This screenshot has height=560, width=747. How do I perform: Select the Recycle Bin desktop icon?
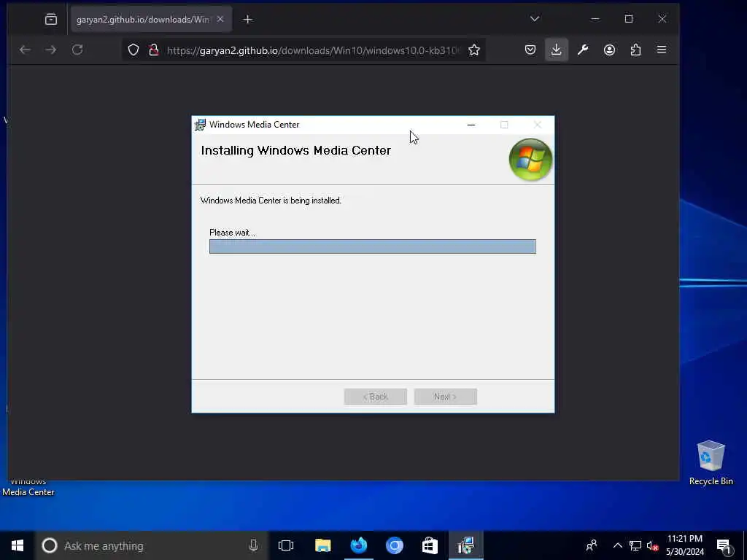pyautogui.click(x=711, y=463)
